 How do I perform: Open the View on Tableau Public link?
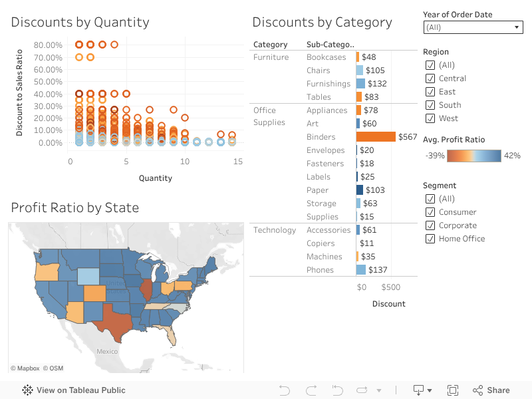pyautogui.click(x=80, y=390)
